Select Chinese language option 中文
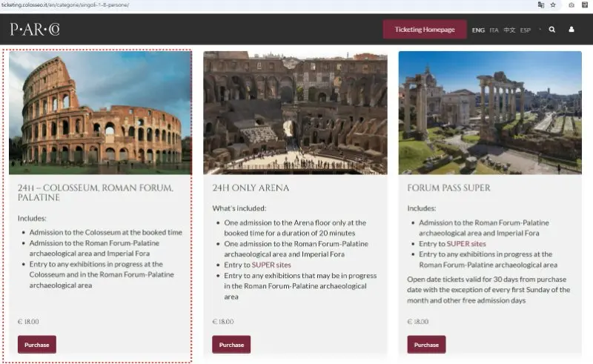 pyautogui.click(x=509, y=30)
